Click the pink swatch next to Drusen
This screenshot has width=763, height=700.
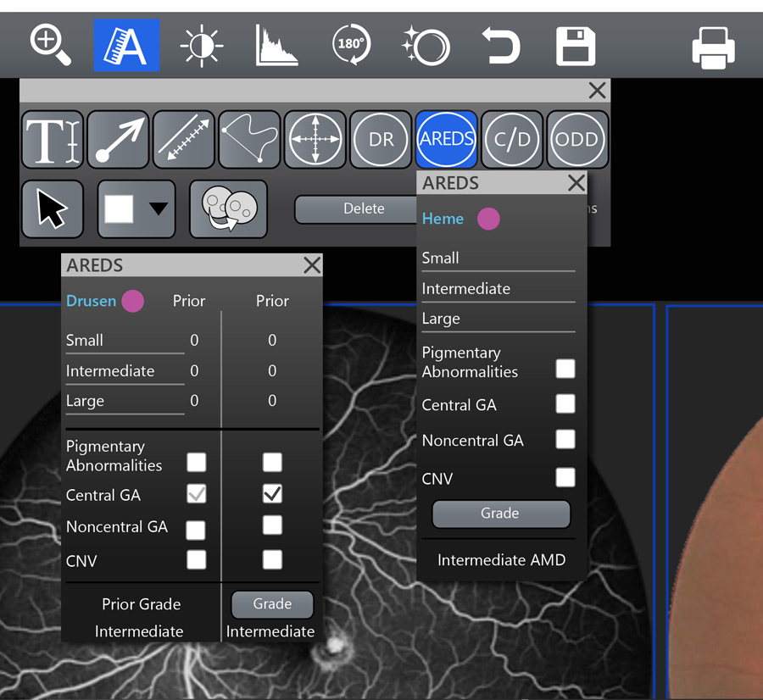(x=132, y=301)
